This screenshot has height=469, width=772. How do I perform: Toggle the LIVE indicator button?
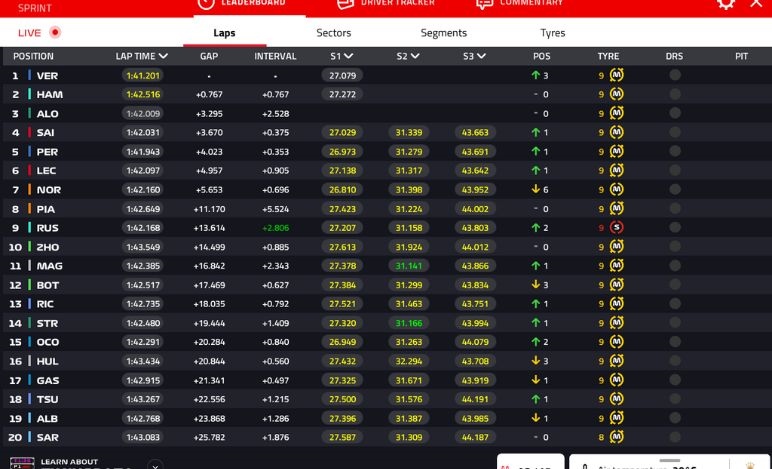(40, 32)
